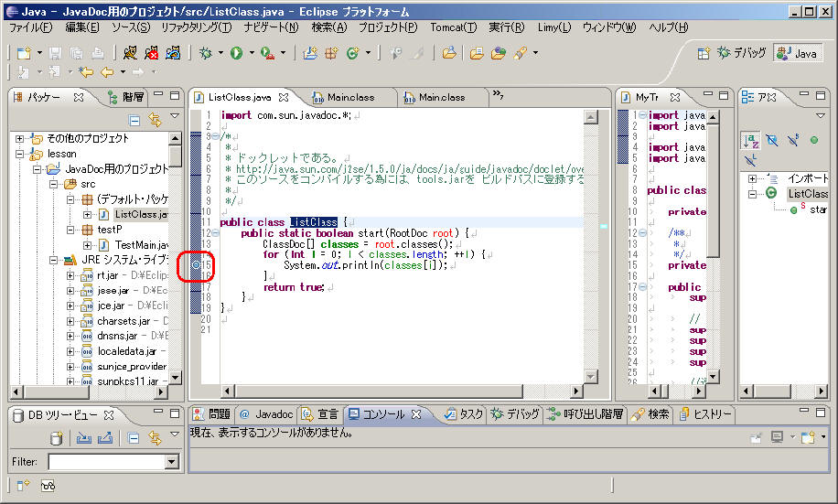Click the New Java Class icon
The height and width of the screenshot is (504, 838).
[351, 53]
